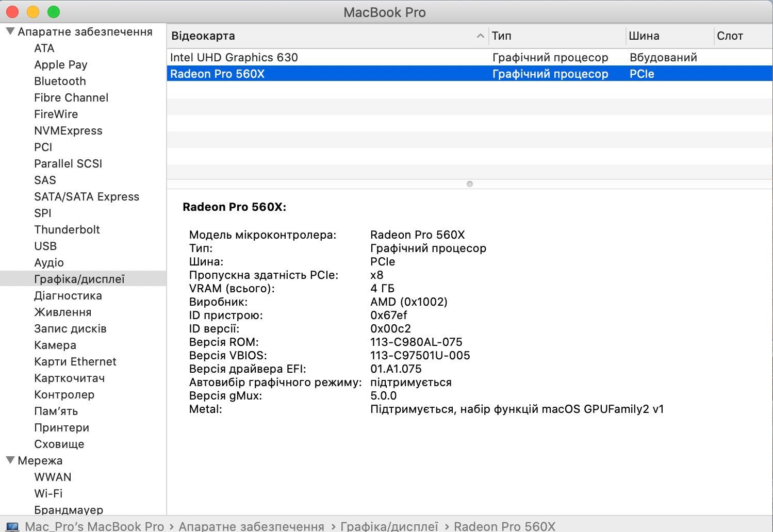Screen dimensions: 773x532
Task: Select the Radeon Pro 560X row
Action: [x=469, y=74]
